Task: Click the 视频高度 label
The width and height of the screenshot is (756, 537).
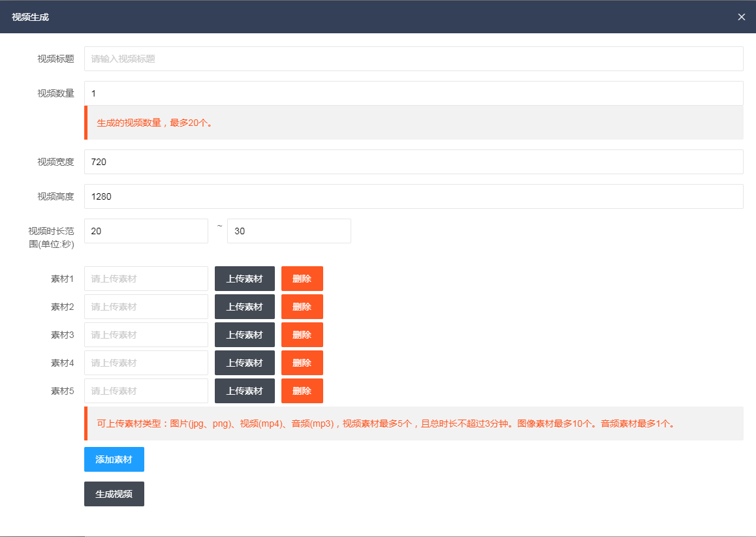Action: 56,196
